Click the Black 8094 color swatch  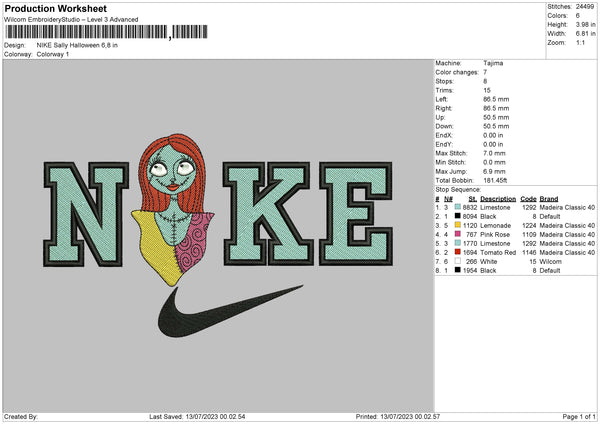(457, 216)
